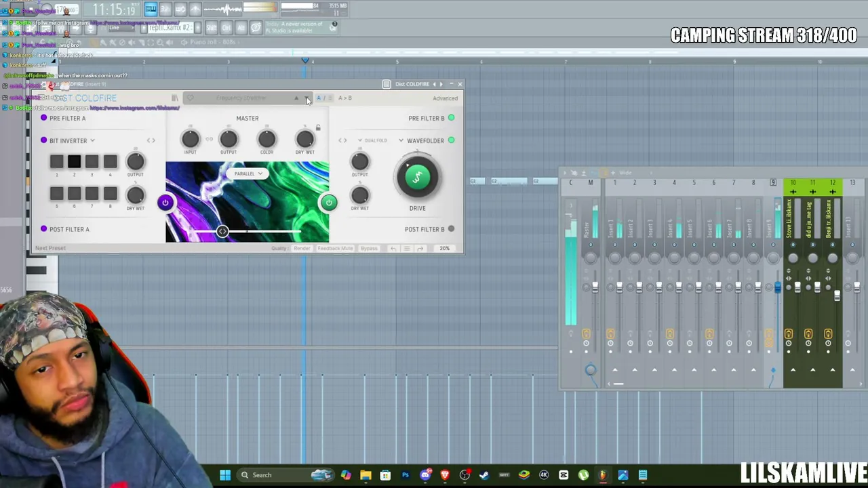Expand mixer track 10 routing arrow

793,369
